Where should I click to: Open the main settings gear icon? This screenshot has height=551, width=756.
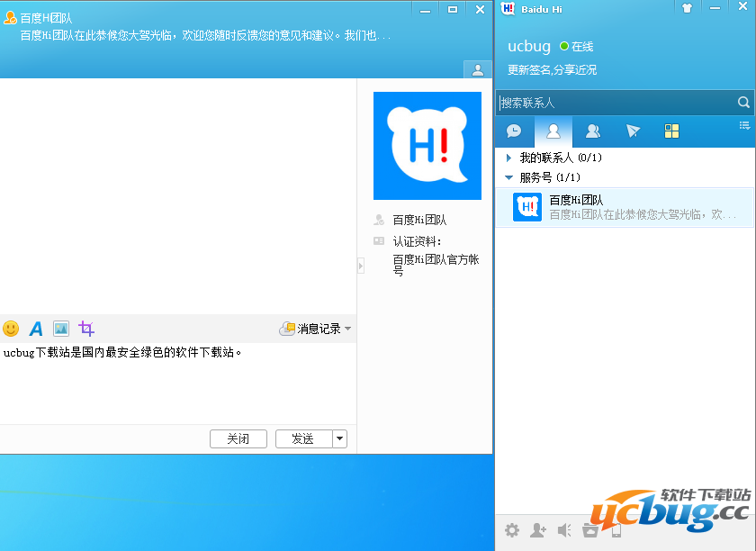tap(512, 530)
